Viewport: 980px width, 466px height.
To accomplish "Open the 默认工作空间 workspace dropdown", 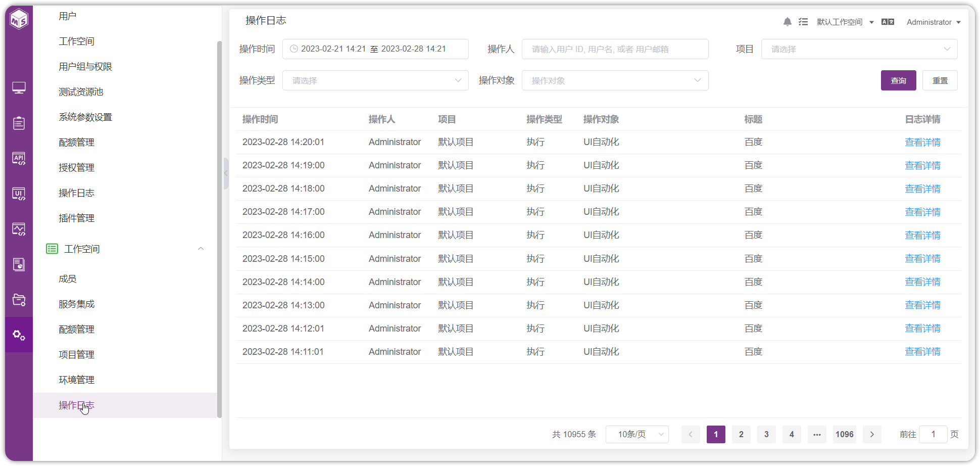I will [845, 22].
